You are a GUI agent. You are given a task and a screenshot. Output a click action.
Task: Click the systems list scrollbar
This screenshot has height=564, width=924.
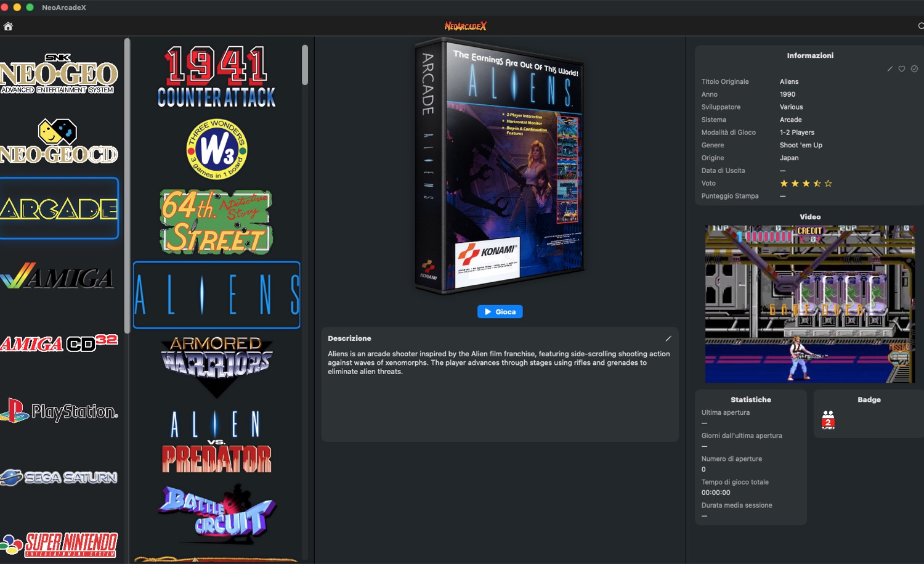click(x=127, y=185)
